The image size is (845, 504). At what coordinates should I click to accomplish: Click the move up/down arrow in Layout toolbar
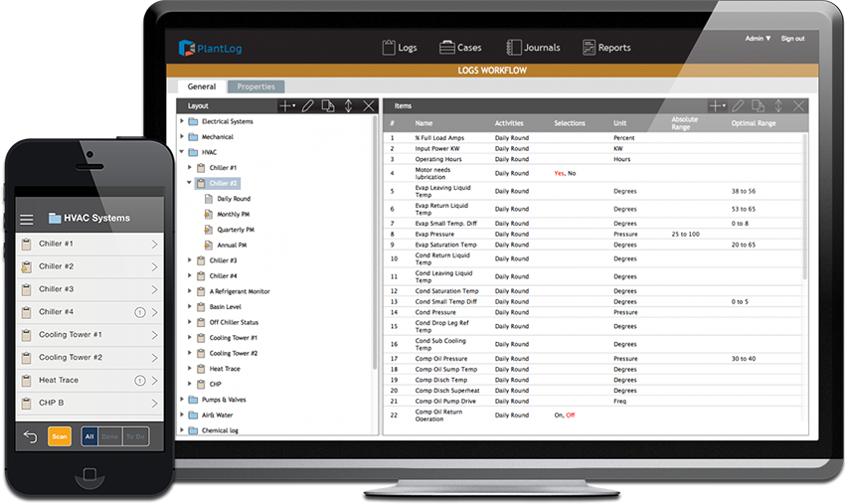pos(348,105)
